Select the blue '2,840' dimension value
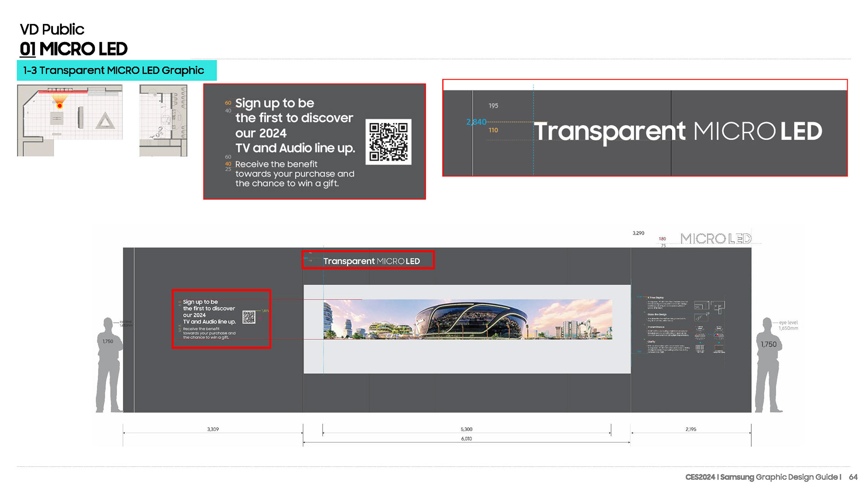868x488 pixels. [476, 122]
